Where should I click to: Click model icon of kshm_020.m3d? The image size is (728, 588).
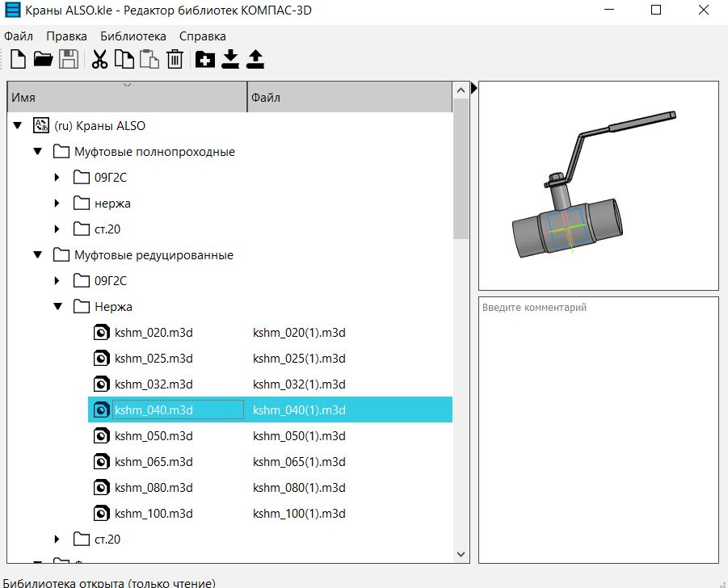click(102, 333)
